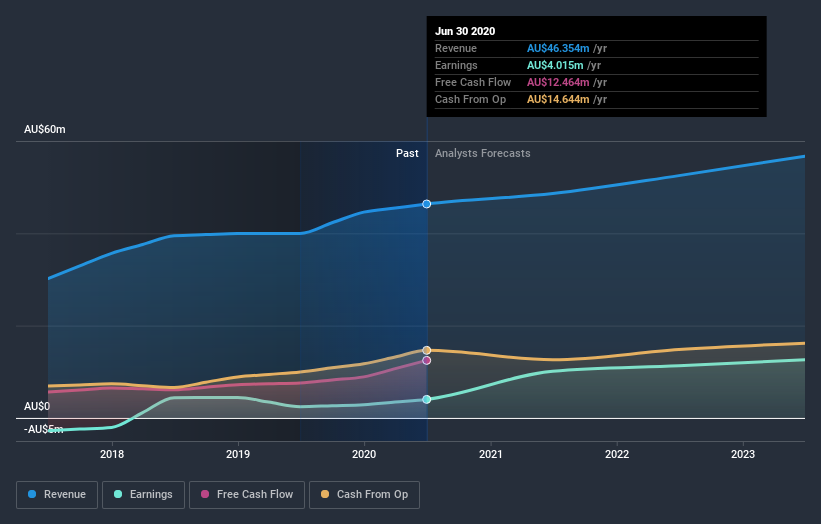Click the Free Cash Flow label in tooltip
Viewport: 821px width, 524px height.
[x=473, y=83]
